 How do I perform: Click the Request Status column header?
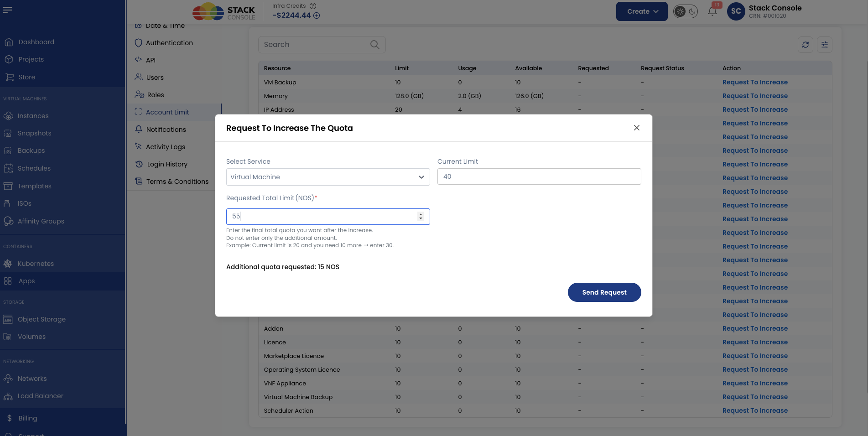coord(662,68)
